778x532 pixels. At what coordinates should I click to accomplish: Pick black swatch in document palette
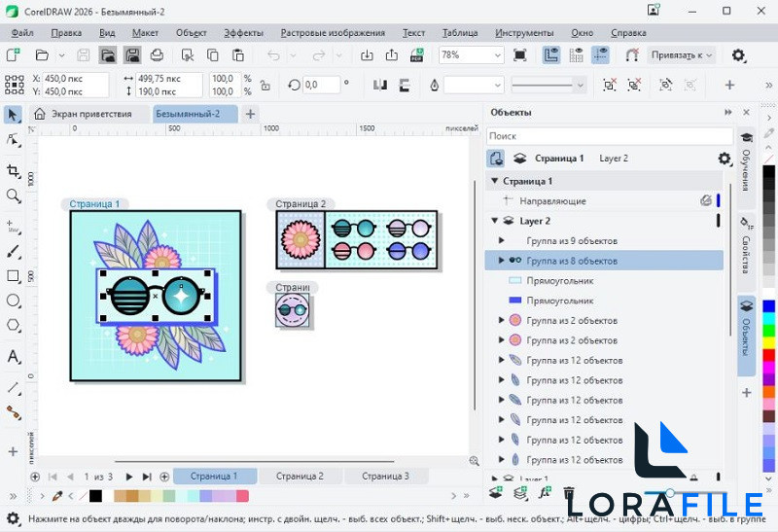(95, 496)
